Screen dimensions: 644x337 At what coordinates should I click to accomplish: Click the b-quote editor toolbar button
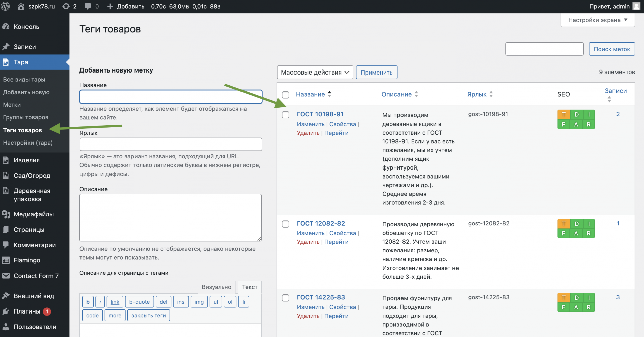pyautogui.click(x=140, y=302)
